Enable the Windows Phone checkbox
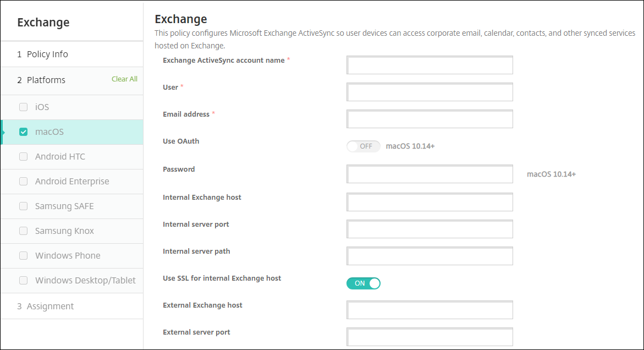The height and width of the screenshot is (350, 644). click(x=23, y=256)
